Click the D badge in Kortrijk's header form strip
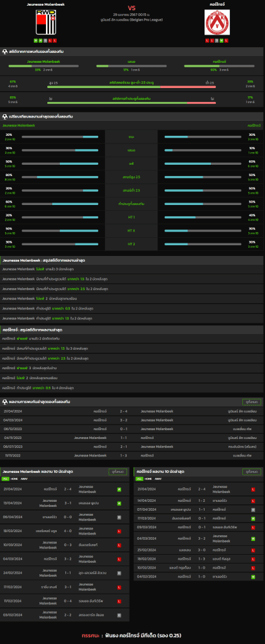 coord(217,40)
